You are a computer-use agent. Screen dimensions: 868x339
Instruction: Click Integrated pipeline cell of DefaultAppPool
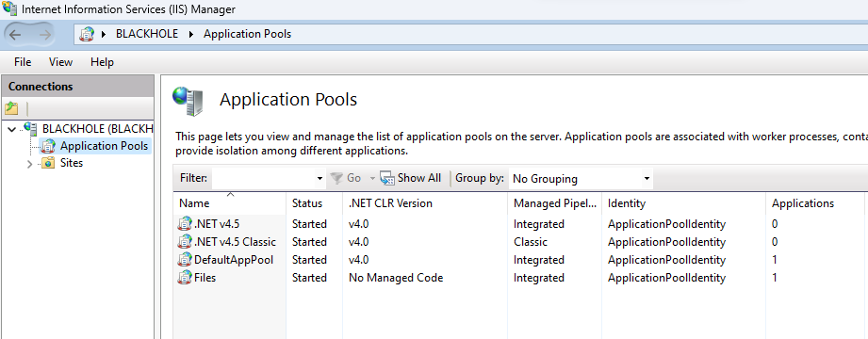coord(539,260)
